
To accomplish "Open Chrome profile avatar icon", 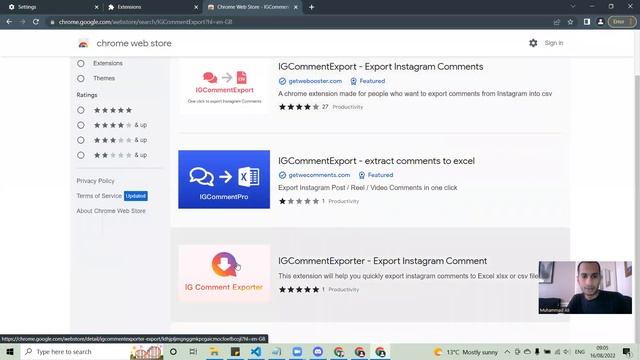I will pyautogui.click(x=600, y=22).
